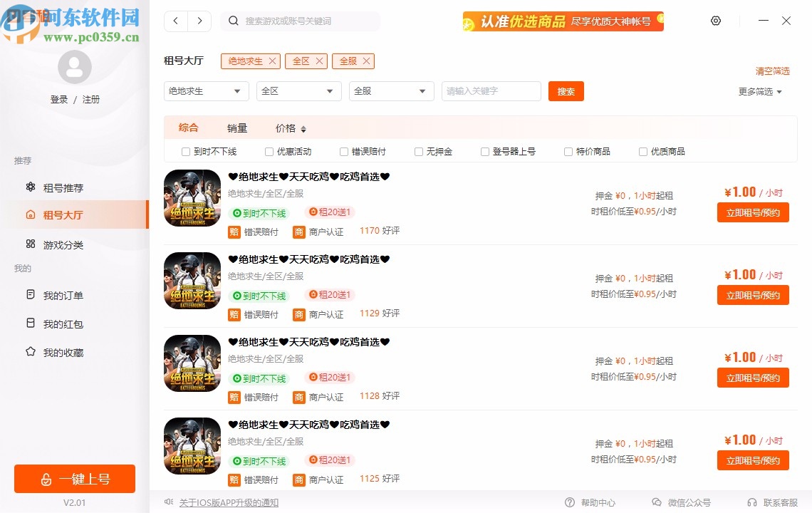Open 关于iOS版APP升级的通知 link
The image size is (812, 513).
pyautogui.click(x=228, y=502)
